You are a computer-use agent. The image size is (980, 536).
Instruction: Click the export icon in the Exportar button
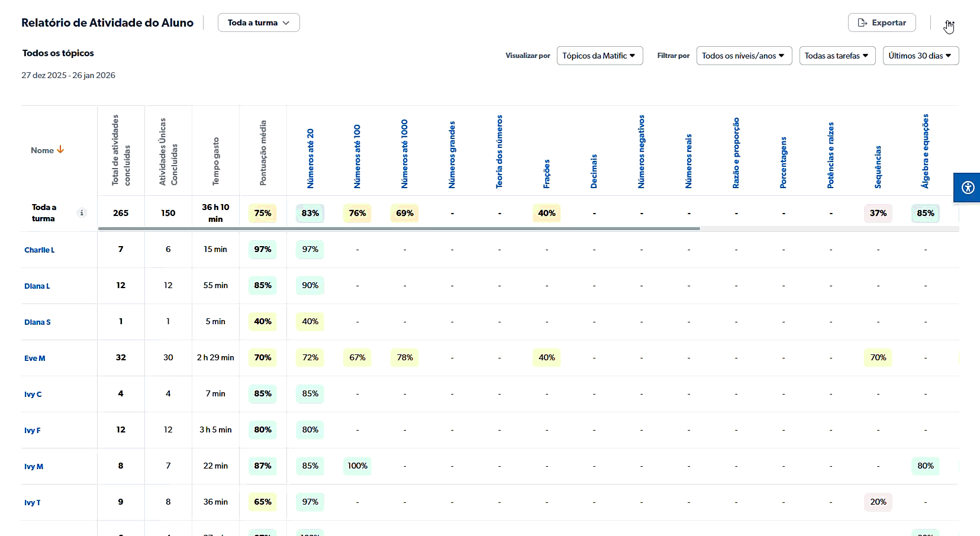[862, 23]
